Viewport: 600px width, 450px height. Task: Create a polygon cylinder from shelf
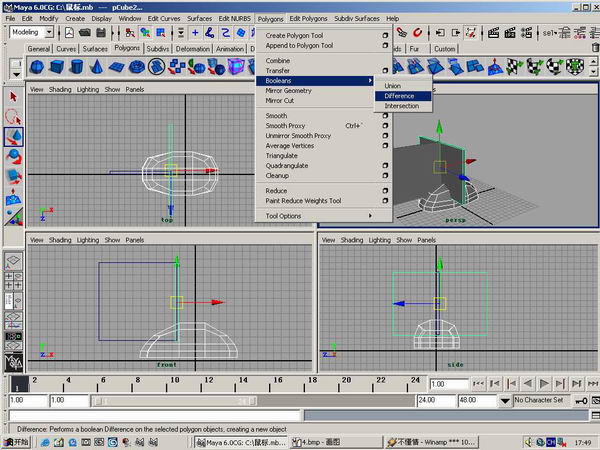77,67
